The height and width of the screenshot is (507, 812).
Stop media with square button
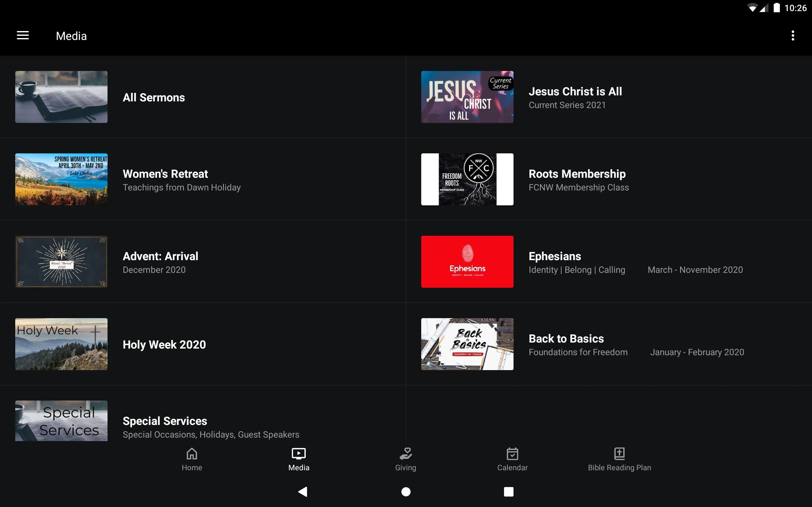tap(507, 491)
